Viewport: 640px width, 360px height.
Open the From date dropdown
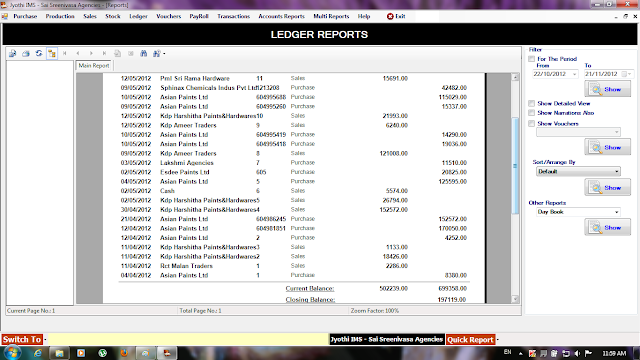click(575, 74)
